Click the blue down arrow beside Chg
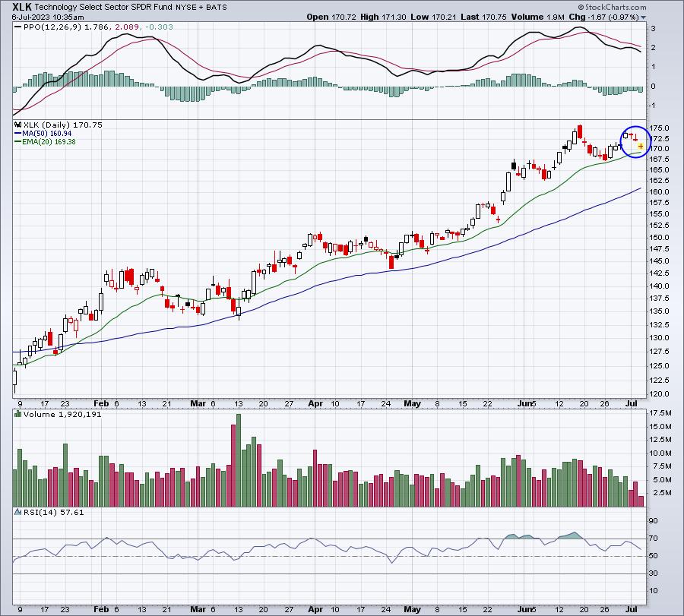 coord(644,16)
